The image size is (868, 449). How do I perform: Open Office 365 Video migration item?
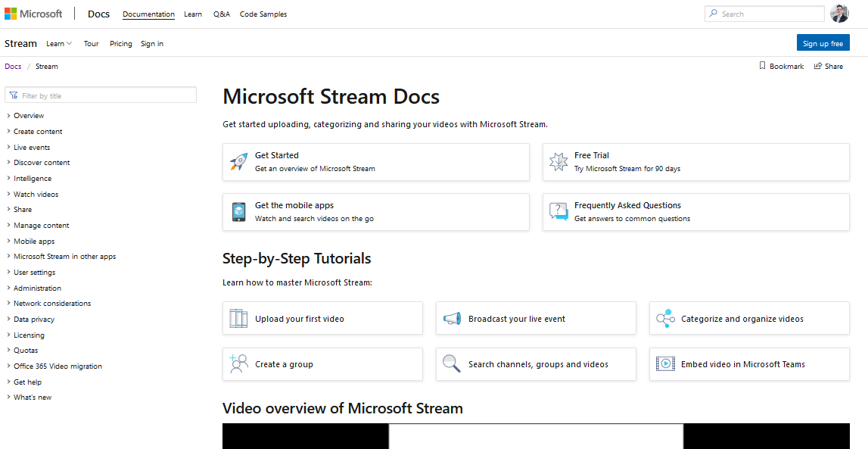click(58, 366)
